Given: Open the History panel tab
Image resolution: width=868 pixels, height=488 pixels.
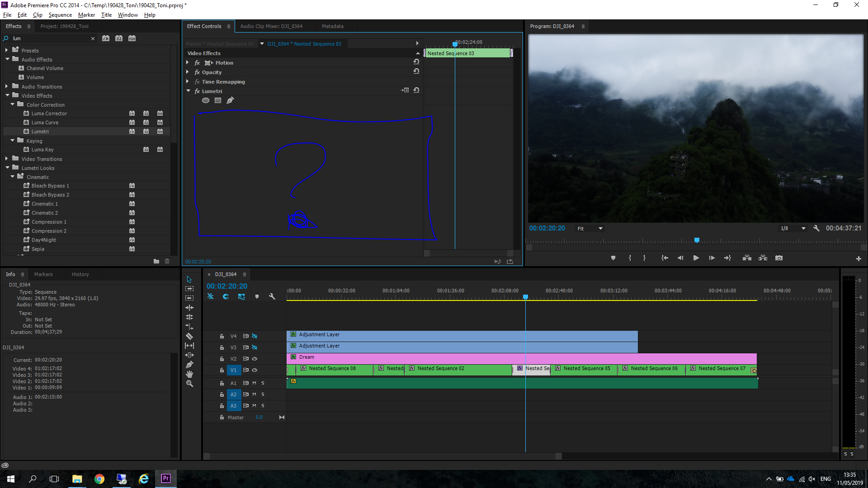Looking at the screenshot, I should tap(80, 274).
